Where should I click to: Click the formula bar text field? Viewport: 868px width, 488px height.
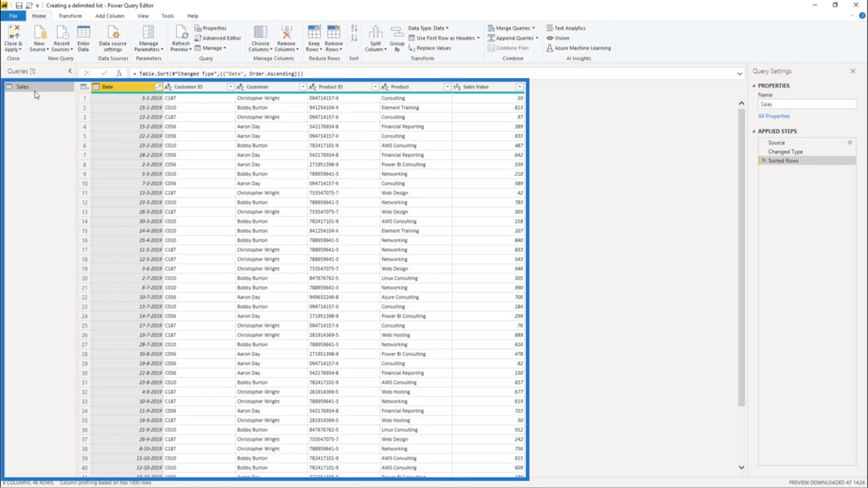tap(432, 73)
